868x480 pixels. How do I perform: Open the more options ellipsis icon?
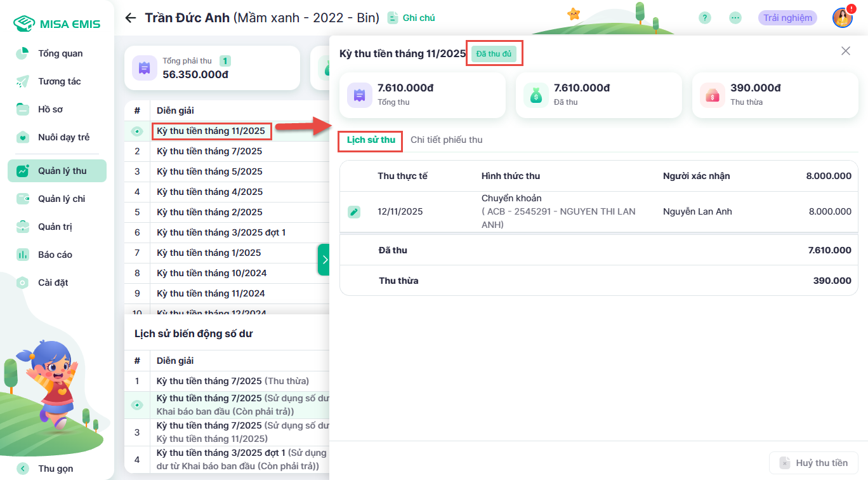[x=735, y=18]
